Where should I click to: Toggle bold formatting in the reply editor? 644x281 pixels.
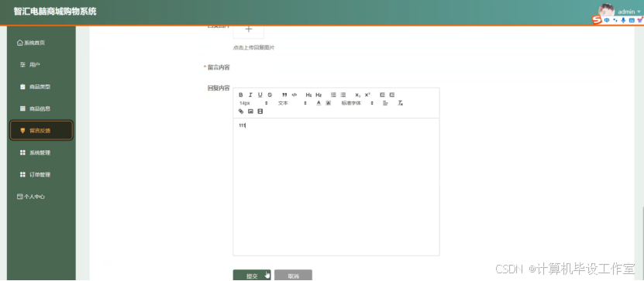(x=241, y=94)
